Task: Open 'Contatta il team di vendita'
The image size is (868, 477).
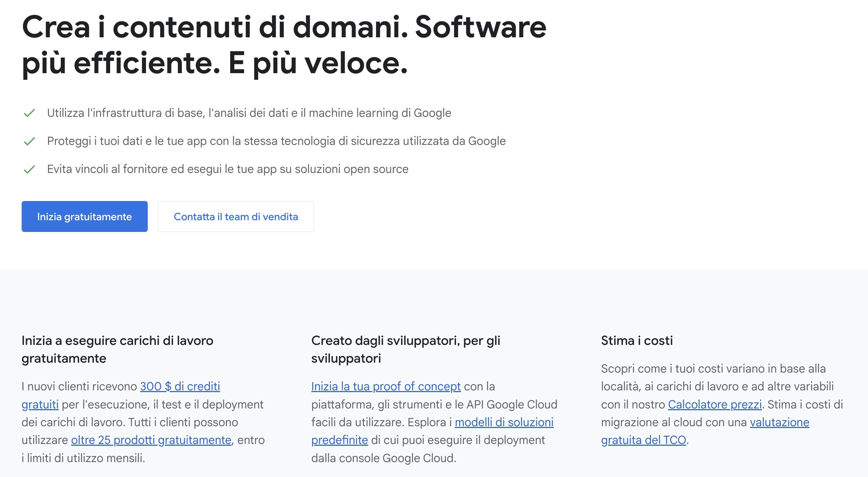Action: point(235,216)
